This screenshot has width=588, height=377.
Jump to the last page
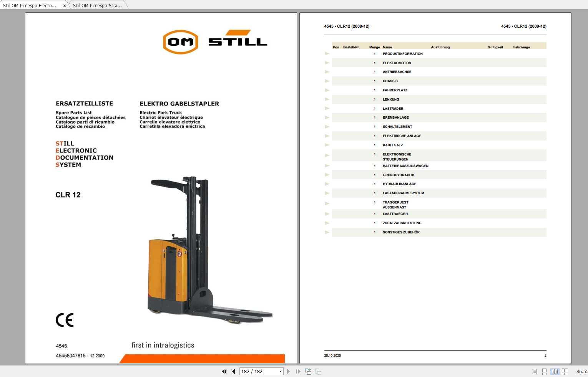click(298, 371)
